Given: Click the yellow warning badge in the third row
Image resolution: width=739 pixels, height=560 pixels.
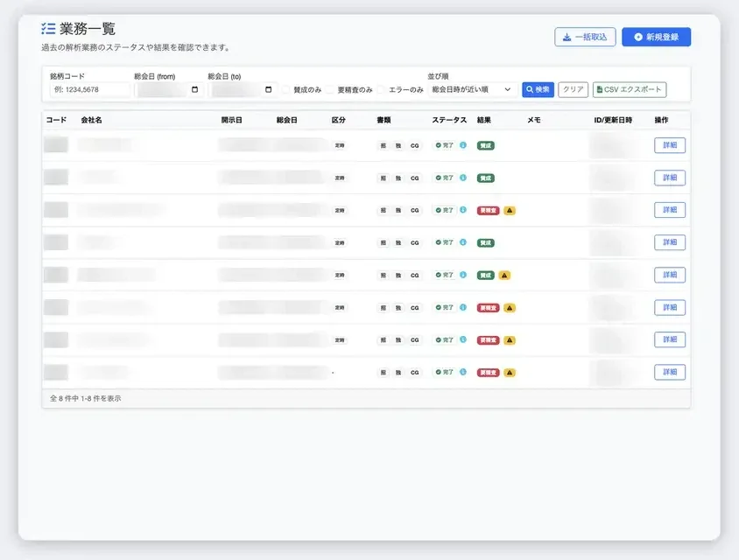Looking at the screenshot, I should click(510, 211).
